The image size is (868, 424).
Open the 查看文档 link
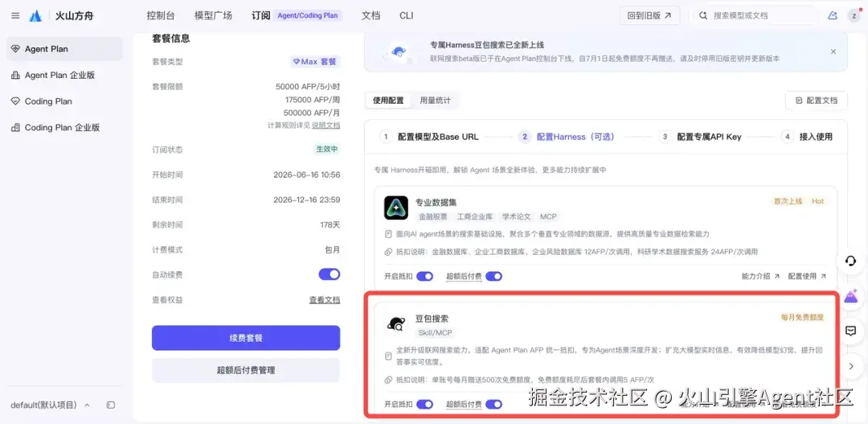tap(325, 300)
